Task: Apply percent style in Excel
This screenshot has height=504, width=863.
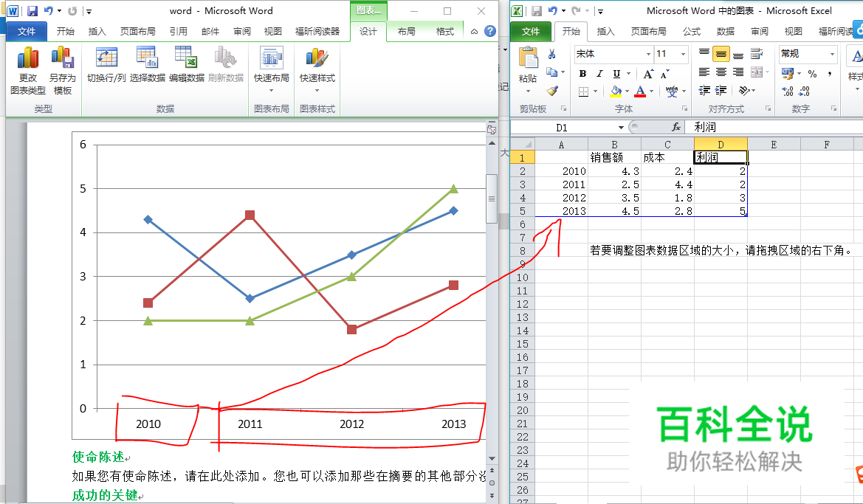Action: (812, 74)
